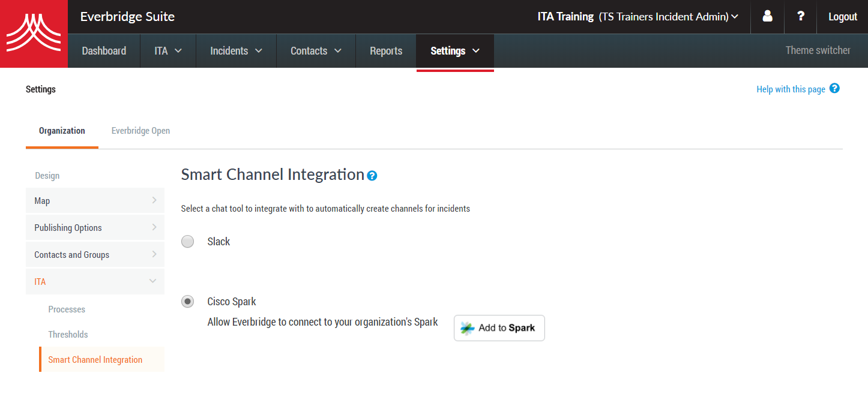Open the Help with this page link
Image resolution: width=868 pixels, height=397 pixels.
(x=791, y=89)
